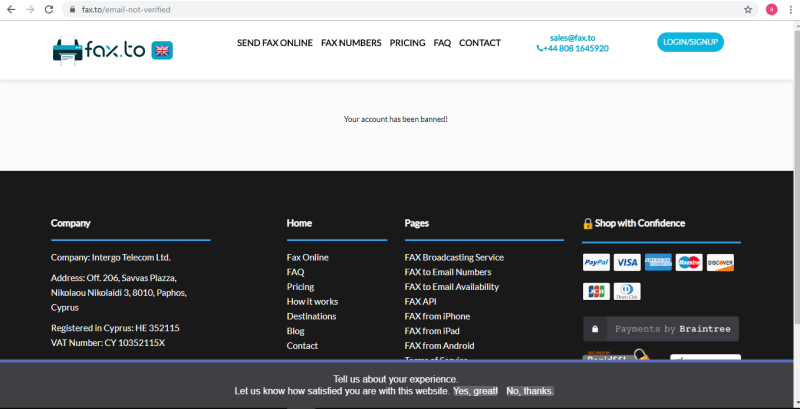Viewport: 800px width, 409px height.
Task: Click the American Express card icon
Action: click(658, 263)
